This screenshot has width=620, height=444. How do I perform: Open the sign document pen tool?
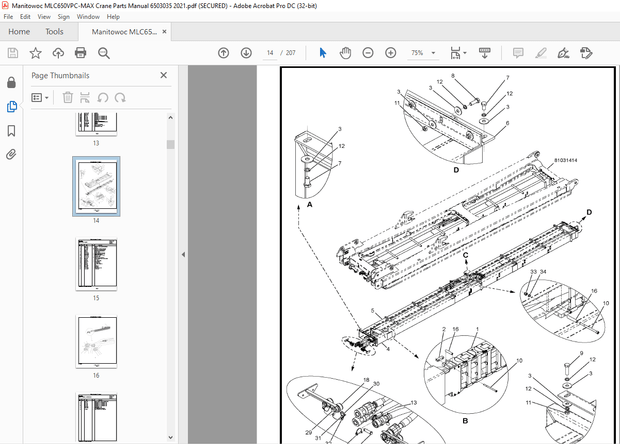(563, 53)
